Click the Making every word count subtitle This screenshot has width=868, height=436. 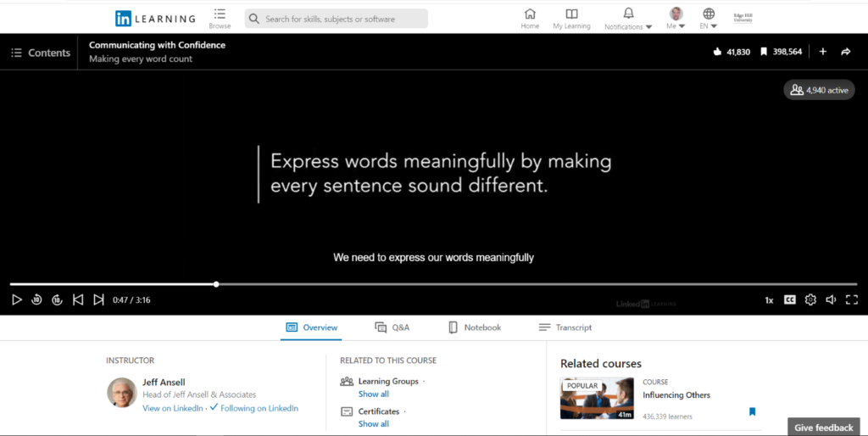[x=141, y=59]
